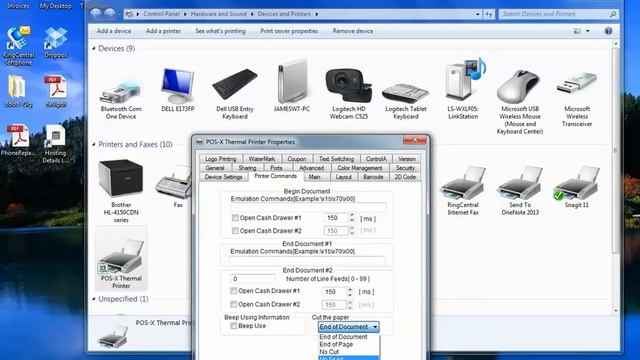Switch to the Text Switching tab

point(336,159)
